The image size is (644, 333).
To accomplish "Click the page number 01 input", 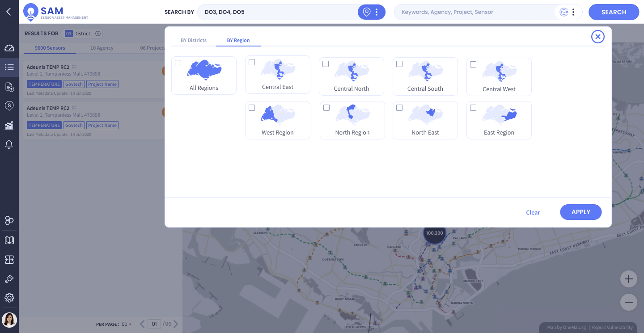I will point(154,324).
